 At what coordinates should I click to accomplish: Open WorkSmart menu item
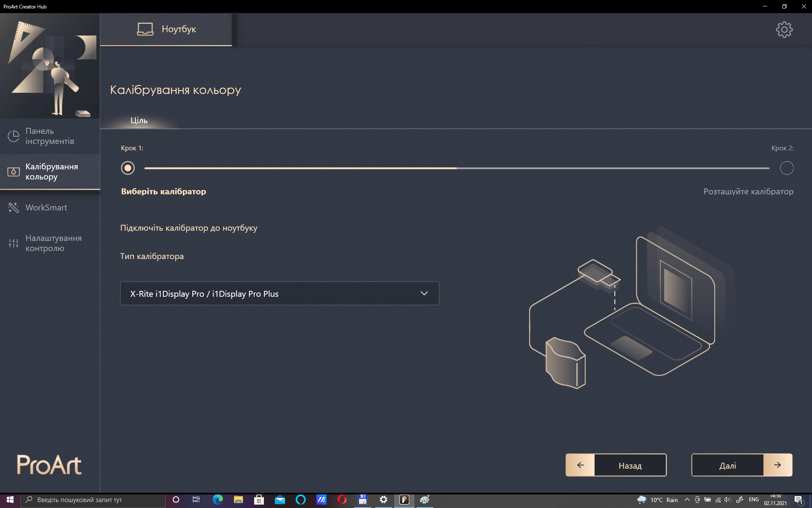click(46, 207)
